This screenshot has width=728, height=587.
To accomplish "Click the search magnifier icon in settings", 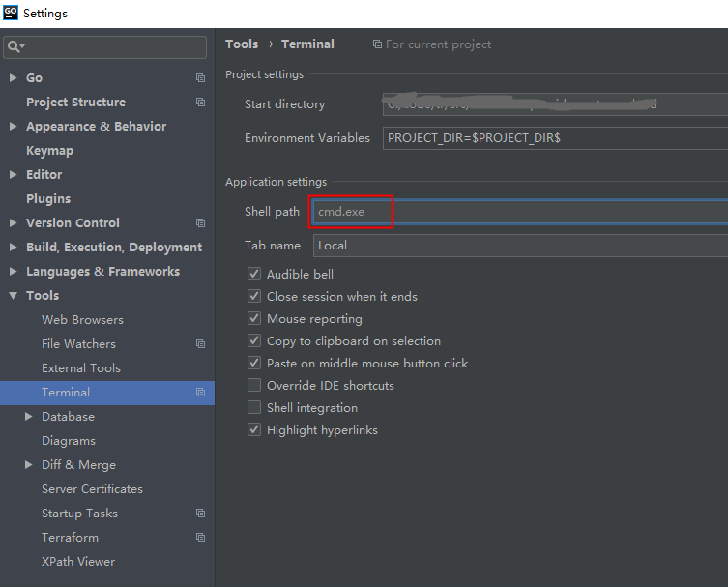I will [14, 46].
